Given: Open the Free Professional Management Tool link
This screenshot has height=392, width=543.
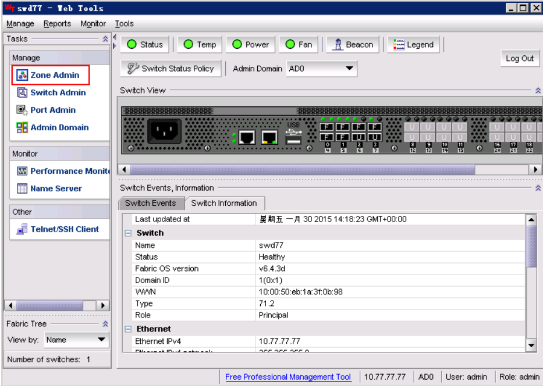Looking at the screenshot, I should click(x=288, y=377).
